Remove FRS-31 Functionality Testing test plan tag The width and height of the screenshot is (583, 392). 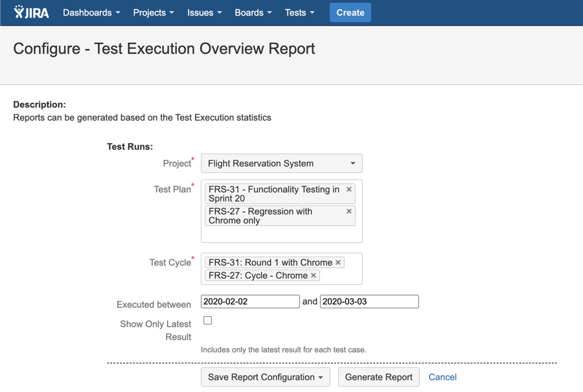pos(349,189)
